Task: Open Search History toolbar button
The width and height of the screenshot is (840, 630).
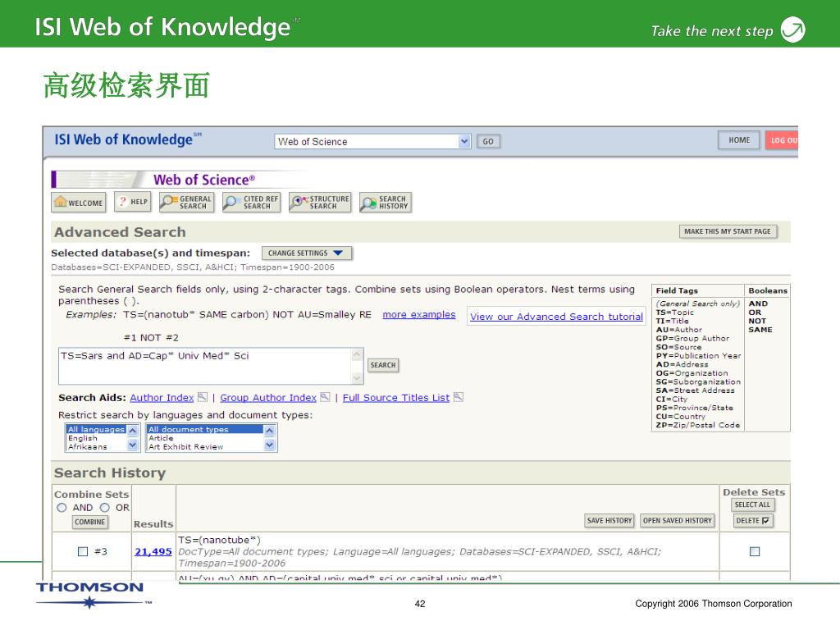Action: 386,203
